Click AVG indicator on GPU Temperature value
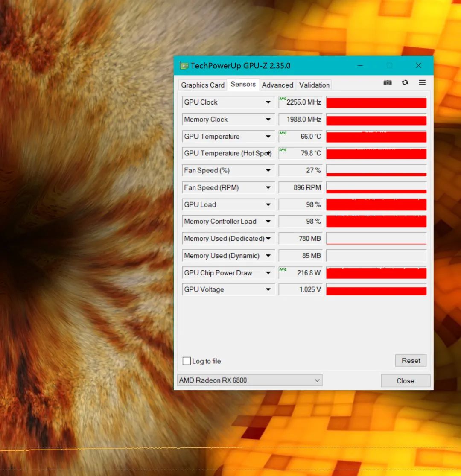Image resolution: width=461 pixels, height=476 pixels. (283, 133)
